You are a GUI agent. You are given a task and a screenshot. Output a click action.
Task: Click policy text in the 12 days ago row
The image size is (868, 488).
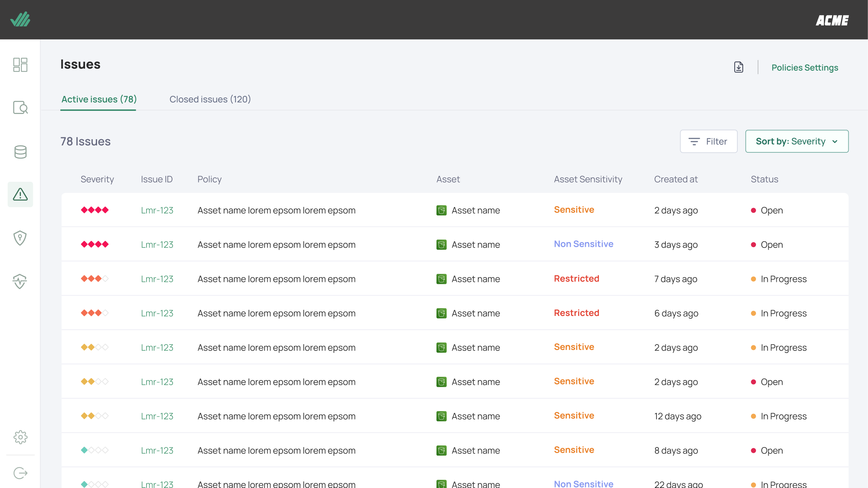[x=276, y=416]
